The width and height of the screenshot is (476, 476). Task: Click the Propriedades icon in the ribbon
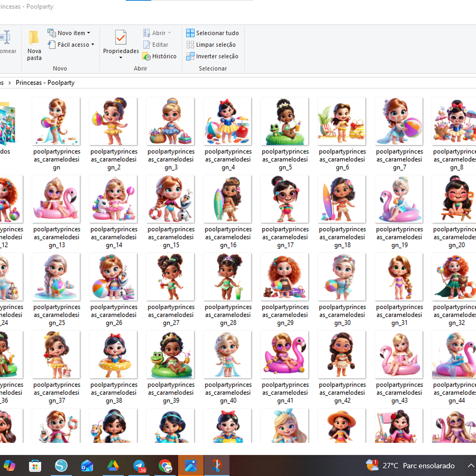tap(121, 38)
